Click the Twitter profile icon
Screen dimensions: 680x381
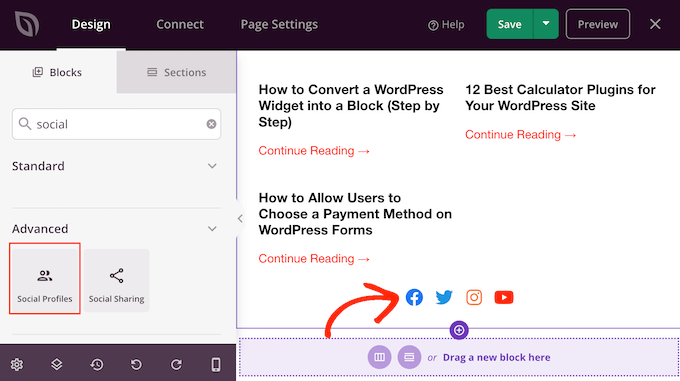point(444,297)
